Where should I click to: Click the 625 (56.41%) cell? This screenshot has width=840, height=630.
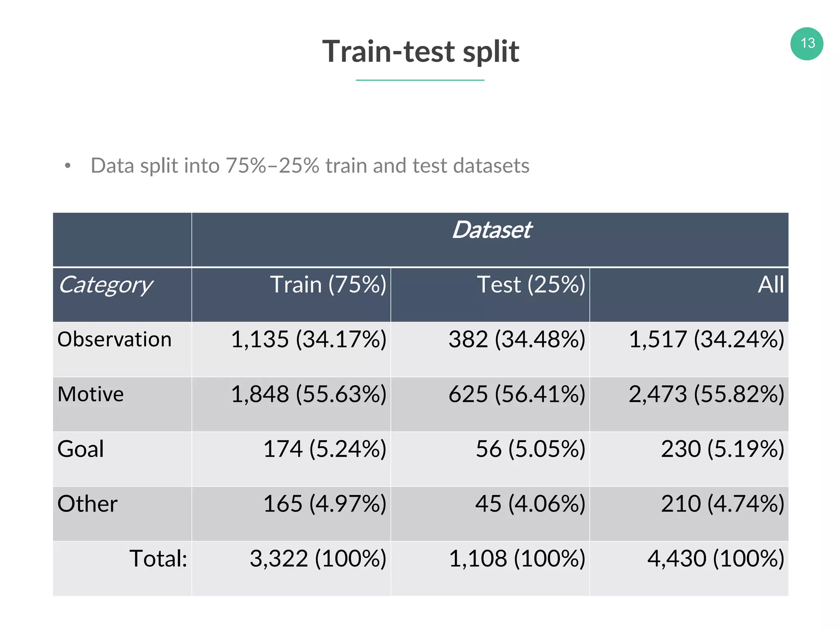[516, 395]
